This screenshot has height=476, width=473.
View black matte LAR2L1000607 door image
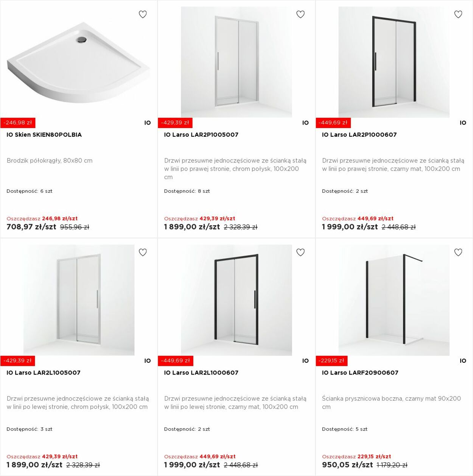(236, 300)
